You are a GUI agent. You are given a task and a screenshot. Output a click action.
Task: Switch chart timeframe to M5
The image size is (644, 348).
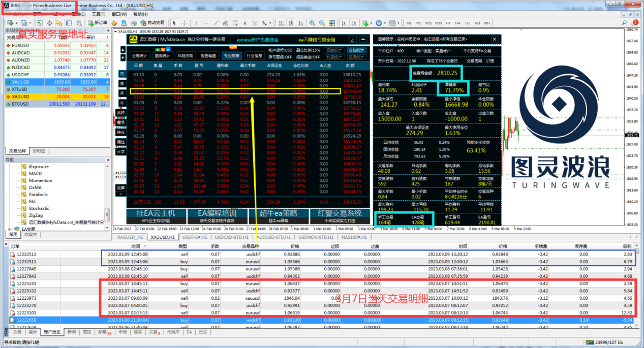click(419, 23)
